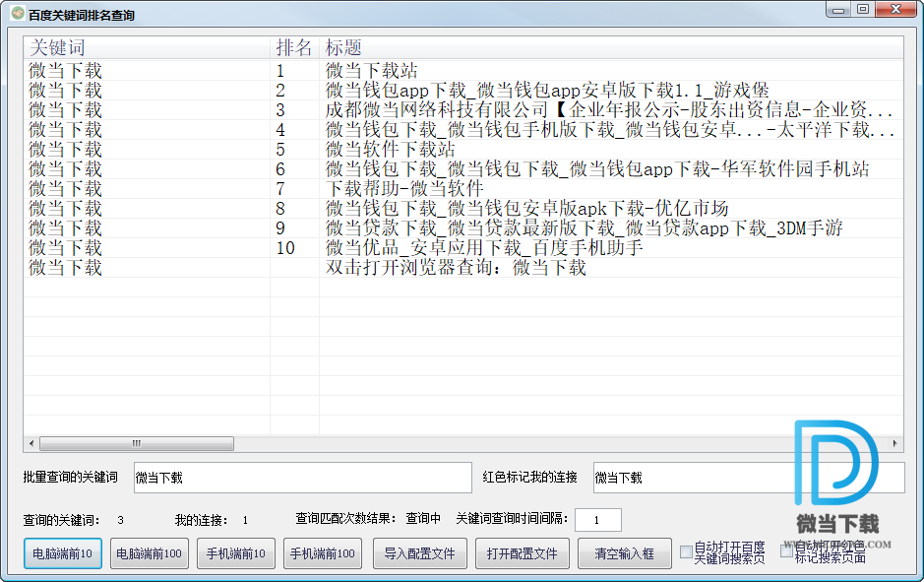The image size is (924, 582).
Task: Clear inputs with 清空输入框 button
Action: (x=625, y=553)
